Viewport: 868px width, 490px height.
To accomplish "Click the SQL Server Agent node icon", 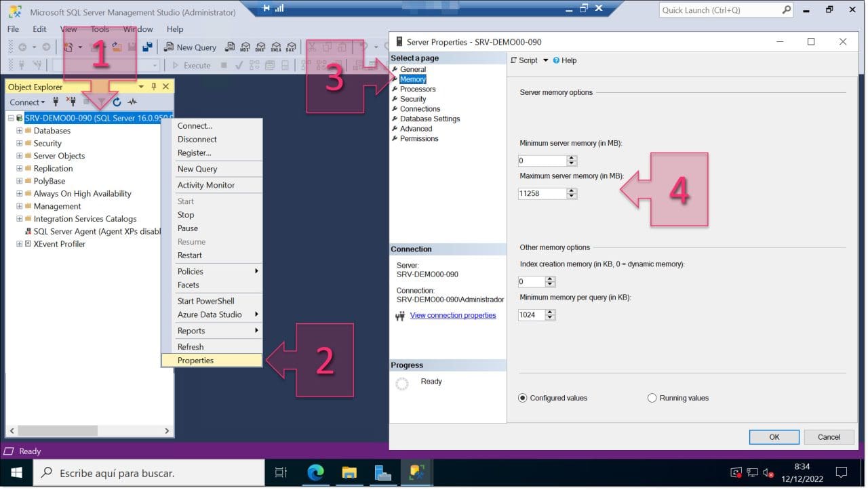I will 28,231.
